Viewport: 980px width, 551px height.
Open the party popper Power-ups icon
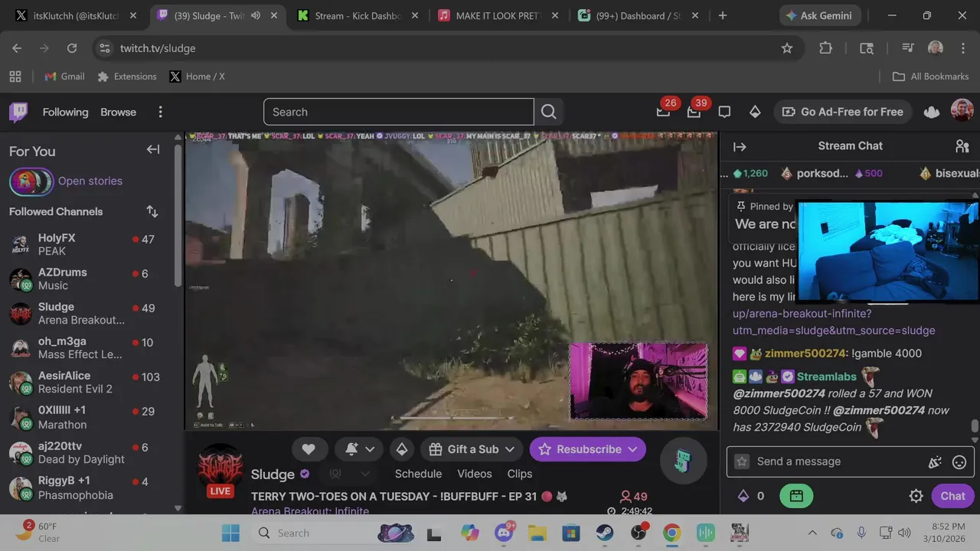934,461
